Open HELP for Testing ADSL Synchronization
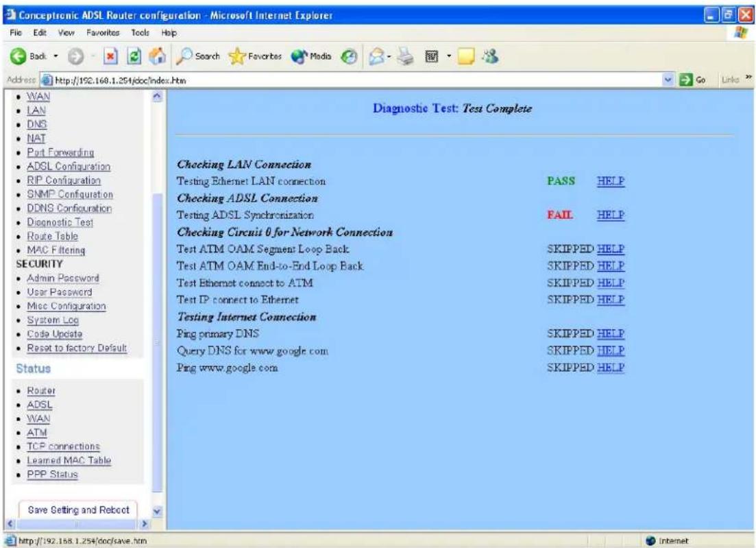This screenshot has width=756, height=548. (611, 215)
